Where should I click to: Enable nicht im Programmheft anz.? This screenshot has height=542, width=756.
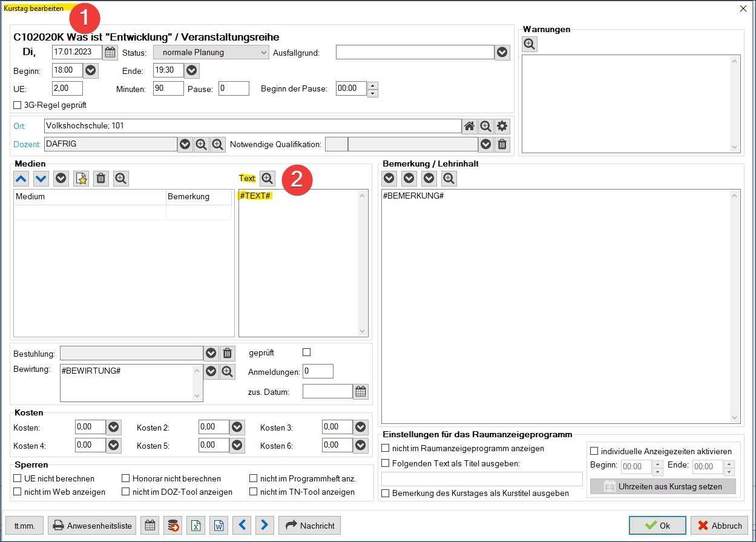tap(254, 478)
